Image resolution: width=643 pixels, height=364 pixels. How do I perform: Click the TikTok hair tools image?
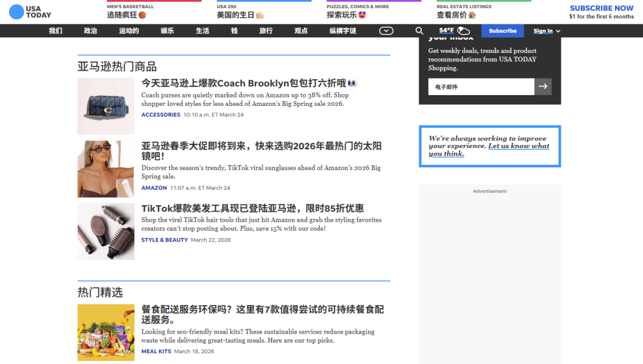[106, 231]
